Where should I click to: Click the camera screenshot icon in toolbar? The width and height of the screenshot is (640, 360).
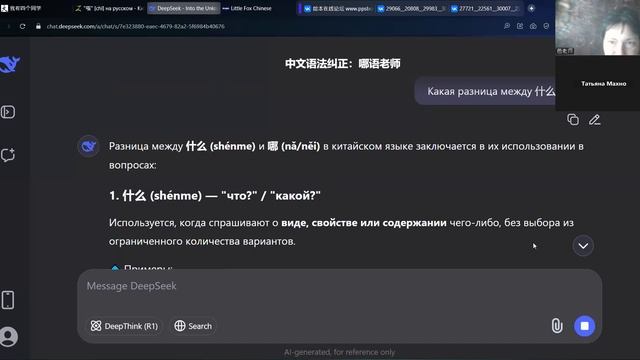pos(533,26)
